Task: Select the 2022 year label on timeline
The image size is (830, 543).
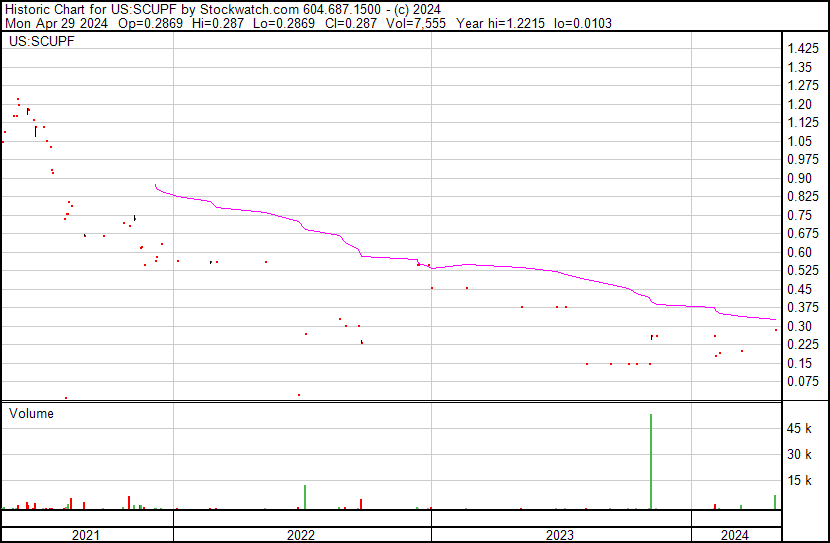Action: (x=301, y=535)
